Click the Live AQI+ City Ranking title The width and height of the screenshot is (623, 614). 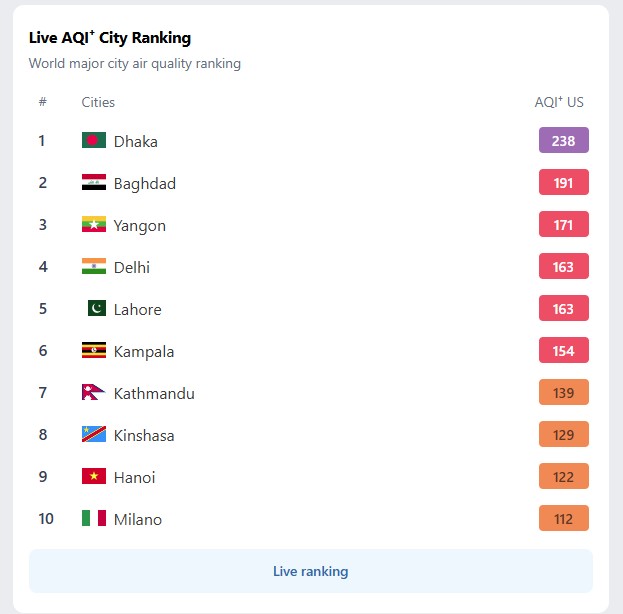pos(110,38)
